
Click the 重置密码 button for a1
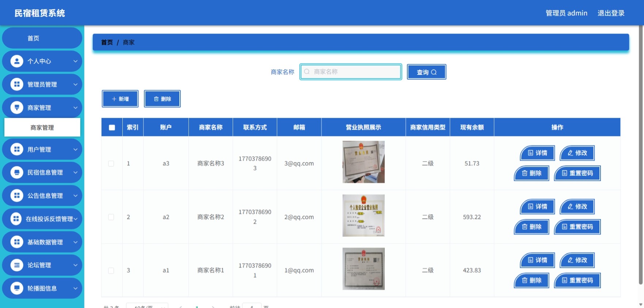click(577, 280)
